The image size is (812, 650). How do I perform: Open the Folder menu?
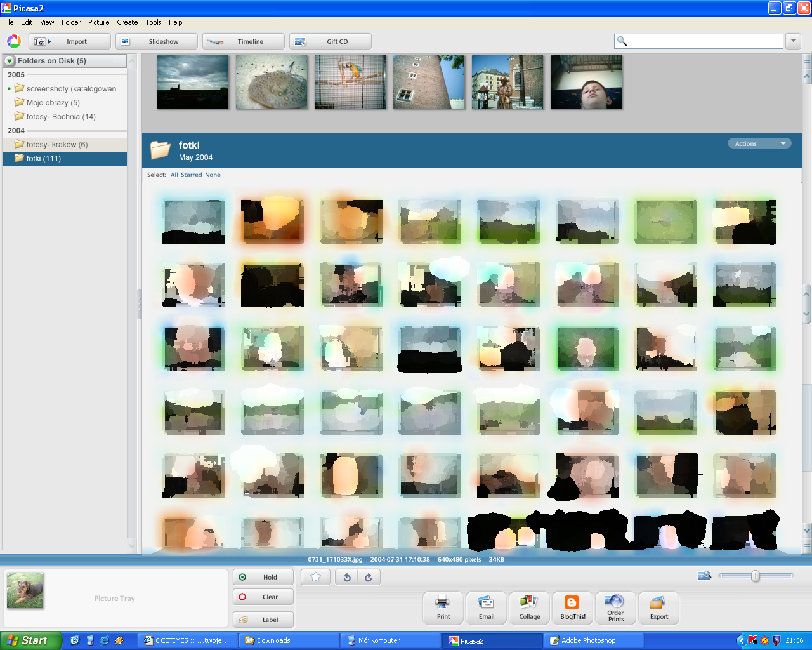click(71, 22)
